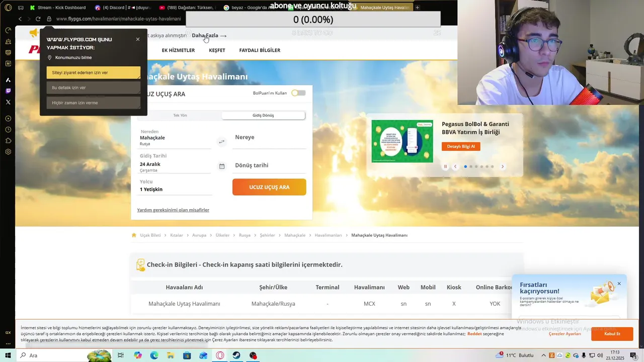
Task: Open Çerezler Ayarları cookie settings
Action: [x=565, y=334]
